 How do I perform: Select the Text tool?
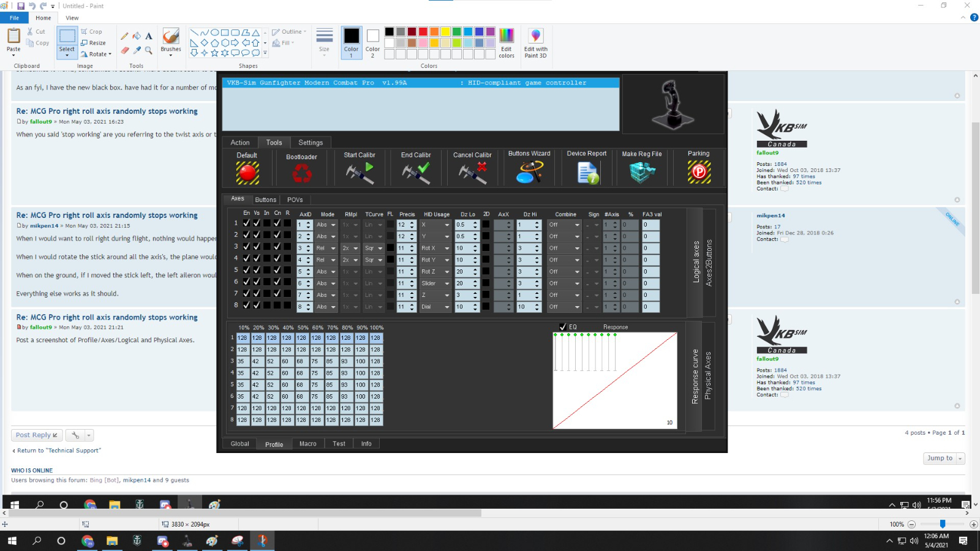pyautogui.click(x=149, y=36)
